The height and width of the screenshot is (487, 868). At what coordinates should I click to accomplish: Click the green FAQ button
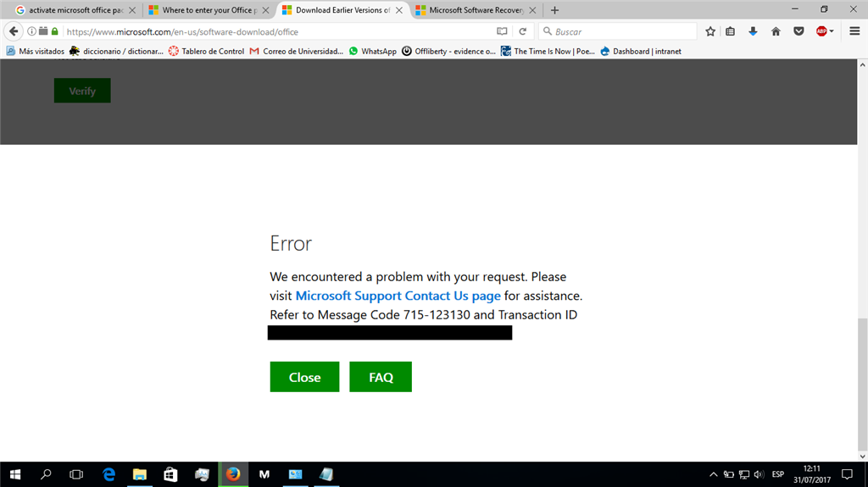point(381,377)
